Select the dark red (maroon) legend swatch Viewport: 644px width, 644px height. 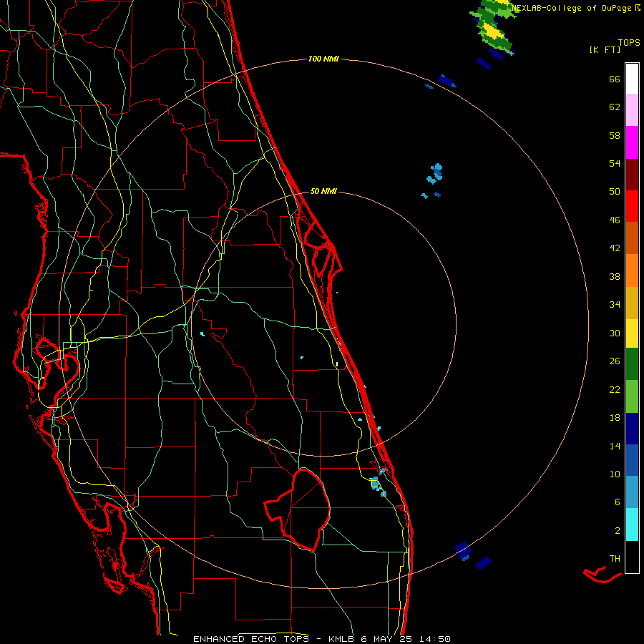[x=632, y=175]
